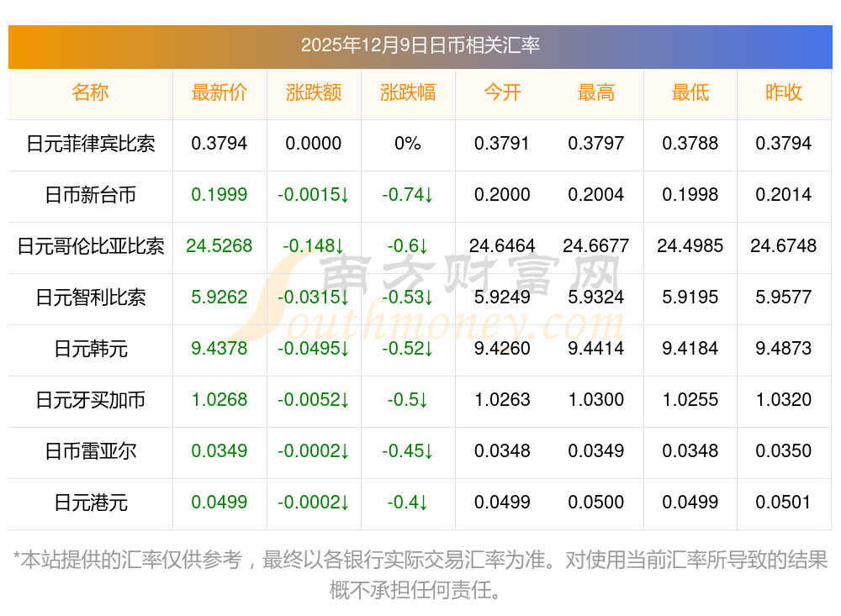Image resolution: width=841 pixels, height=616 pixels.
Task: Click previous close 9.4873
Action: click(x=784, y=349)
